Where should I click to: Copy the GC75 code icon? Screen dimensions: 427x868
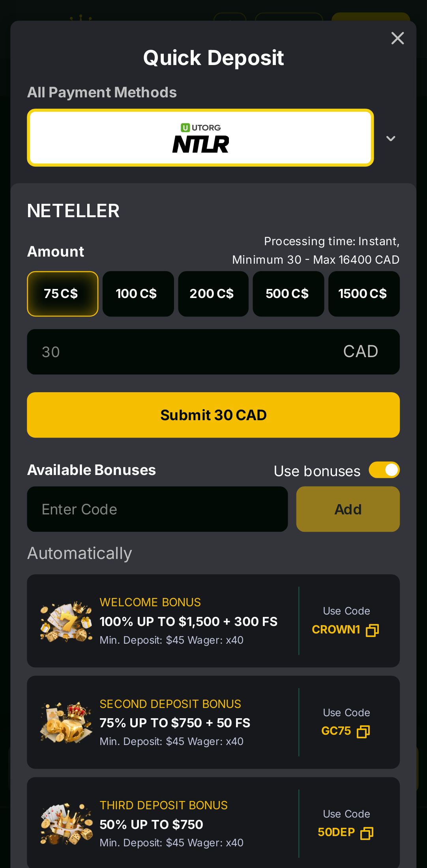(363, 732)
